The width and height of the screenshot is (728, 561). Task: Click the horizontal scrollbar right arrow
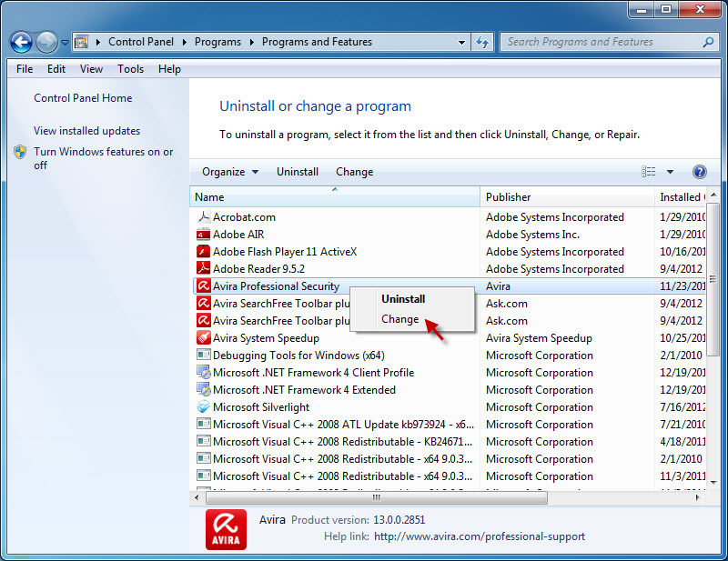697,497
